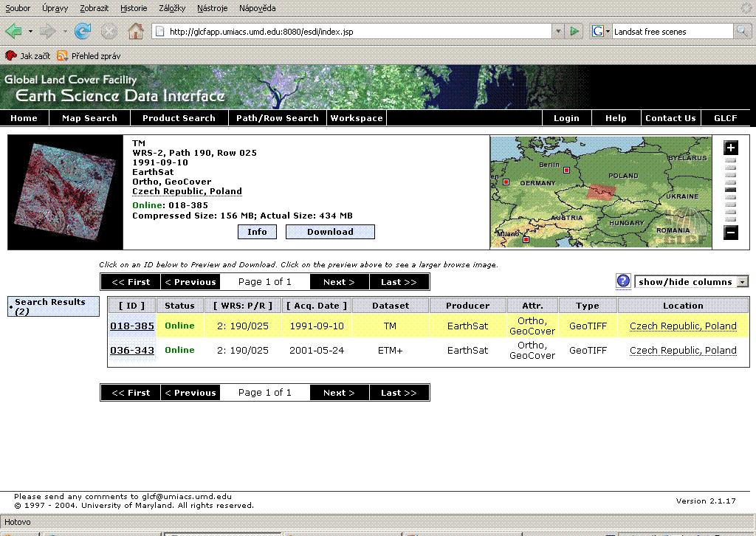Image resolution: width=756 pixels, height=536 pixels.
Task: Click the top Next > pagination button
Action: click(340, 282)
